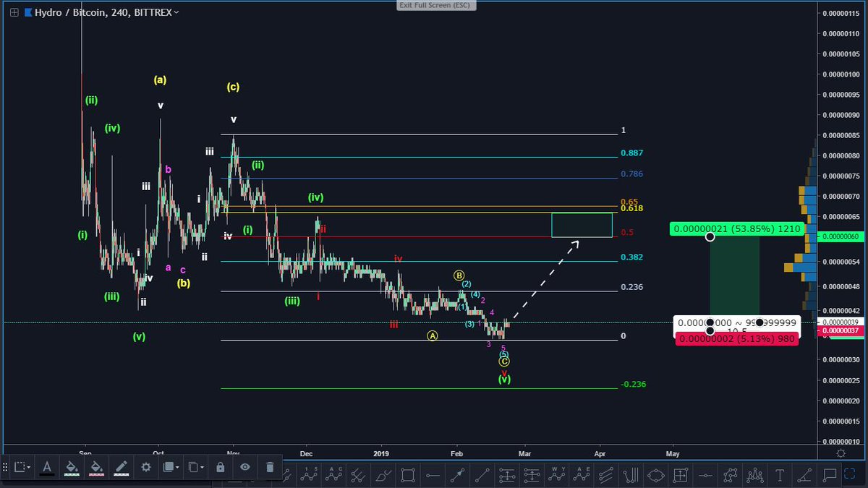Click the circled B wave label
The height and width of the screenshot is (488, 868).
coord(459,275)
